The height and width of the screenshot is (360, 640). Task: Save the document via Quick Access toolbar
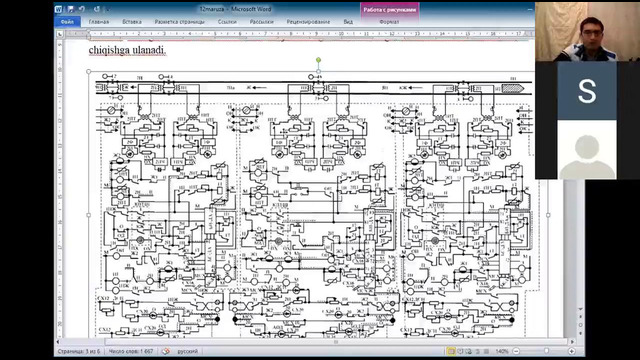point(70,9)
